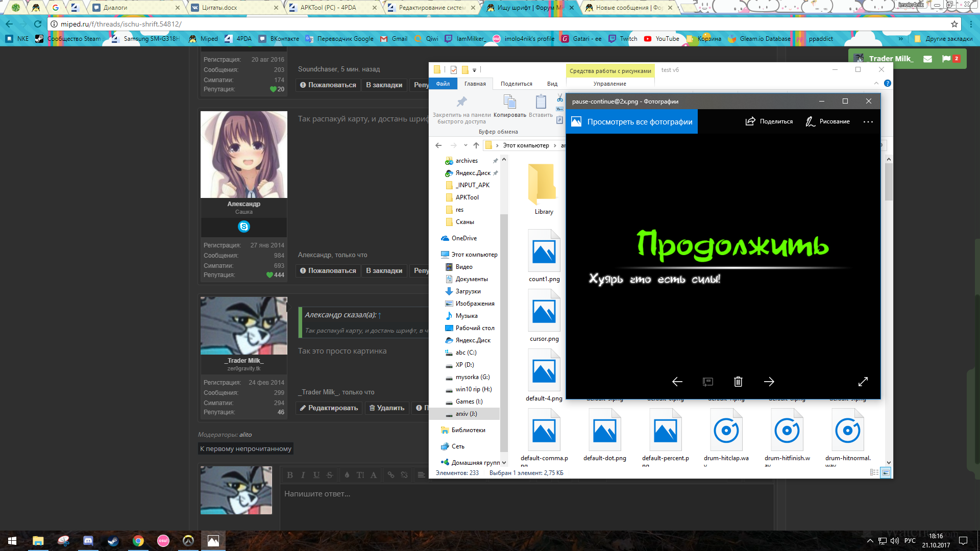Image resolution: width=980 pixels, height=551 pixels.
Task: Click the Напишите ответ reply text field
Action: click(x=526, y=494)
